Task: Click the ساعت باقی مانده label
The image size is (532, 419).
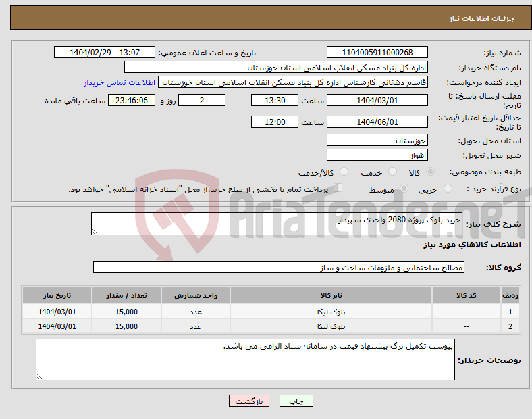Action: 75,101
